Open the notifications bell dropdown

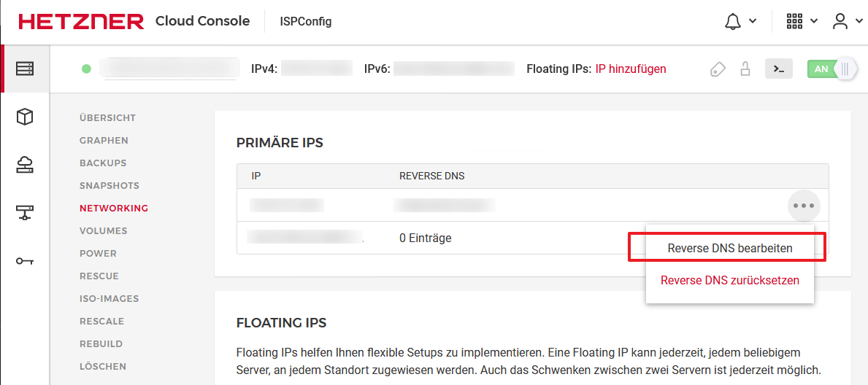pyautogui.click(x=739, y=22)
